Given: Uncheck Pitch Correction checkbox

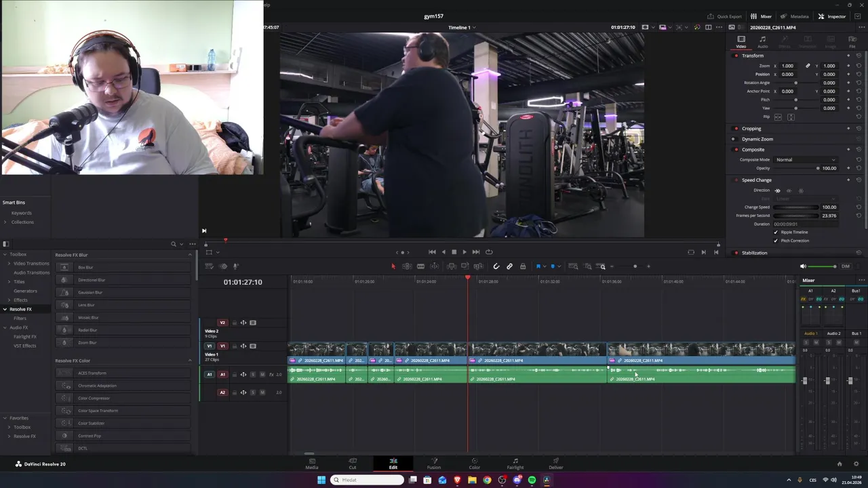Looking at the screenshot, I should pyautogui.click(x=776, y=241).
